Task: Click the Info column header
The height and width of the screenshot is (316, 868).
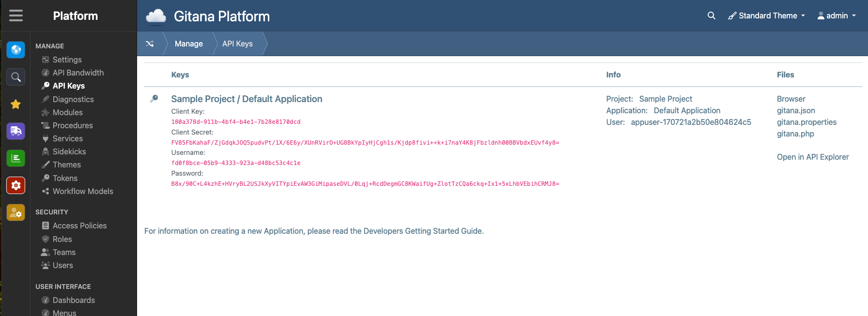Action: coord(613,75)
